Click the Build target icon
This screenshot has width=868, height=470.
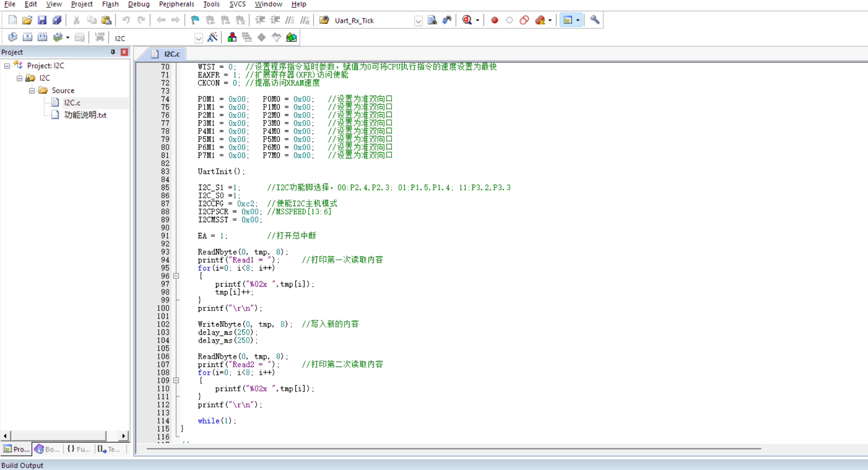(x=28, y=38)
